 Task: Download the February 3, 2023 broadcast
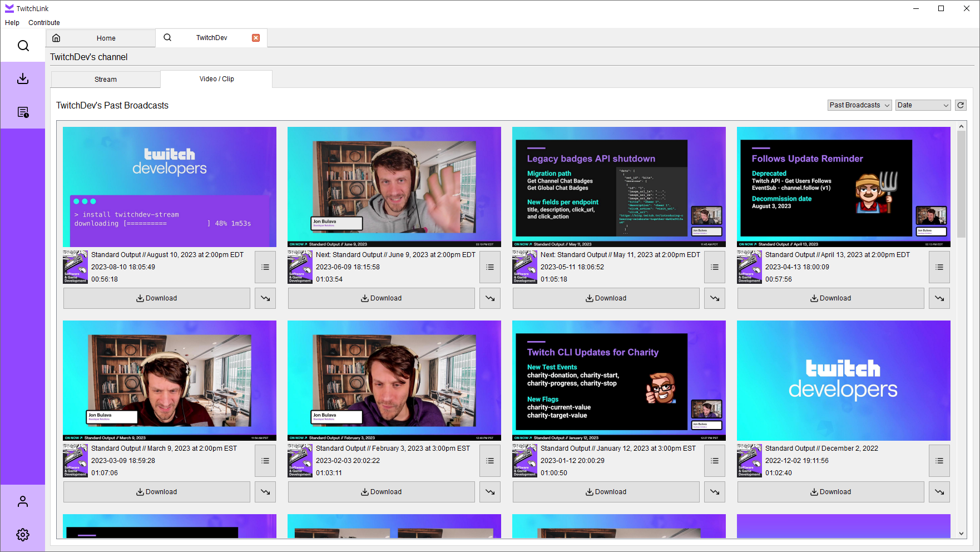(382, 492)
